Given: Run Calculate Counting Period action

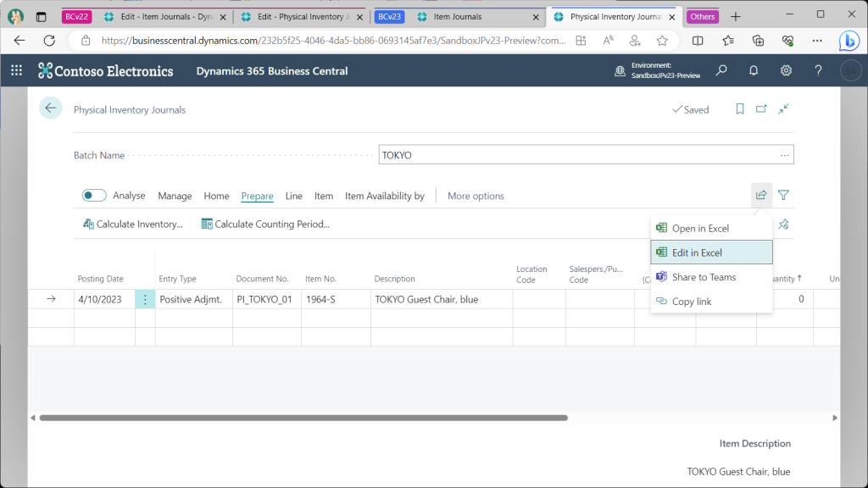Looking at the screenshot, I should coord(265,224).
